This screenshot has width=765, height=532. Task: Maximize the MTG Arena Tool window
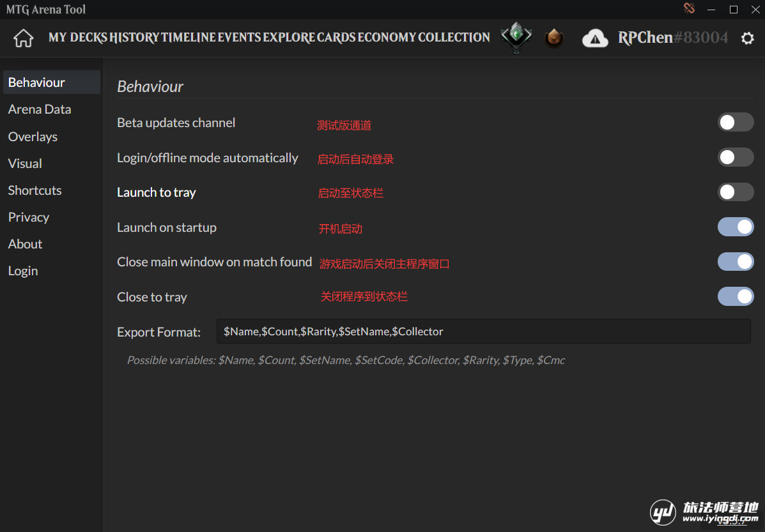coord(733,10)
